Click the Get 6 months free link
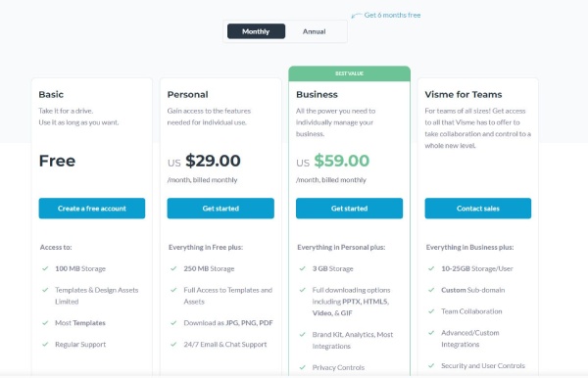 (392, 16)
